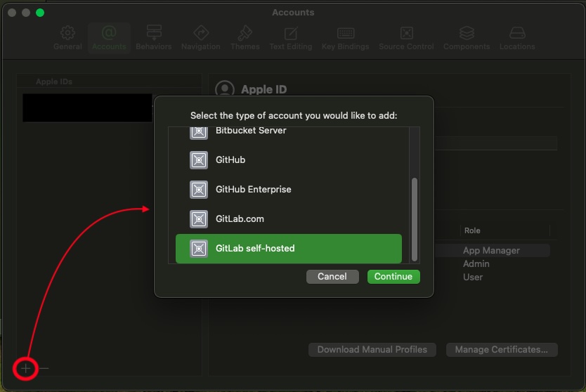This screenshot has height=392, width=586.
Task: Open the Text Editing preferences
Action: tap(290, 38)
